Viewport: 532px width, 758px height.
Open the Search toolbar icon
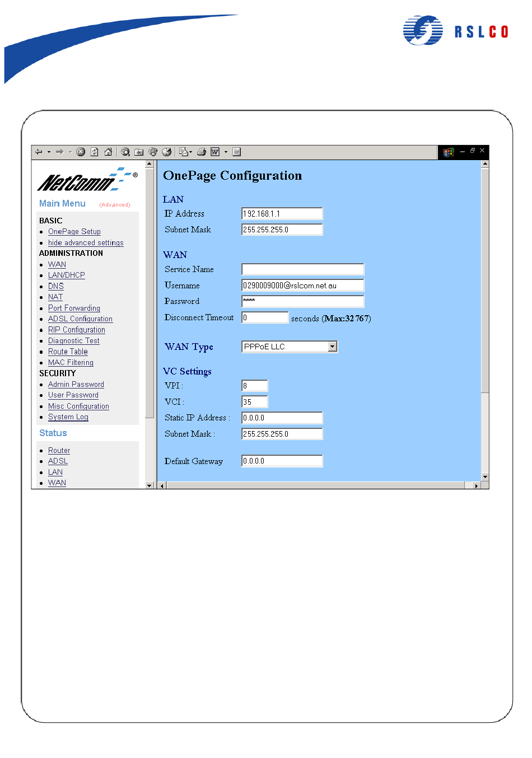[x=125, y=152]
